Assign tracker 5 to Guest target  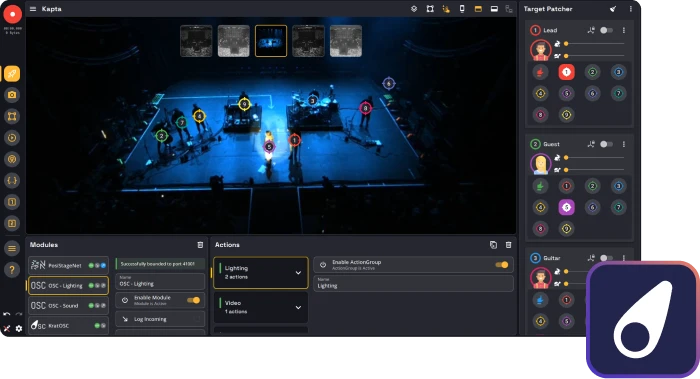567,208
